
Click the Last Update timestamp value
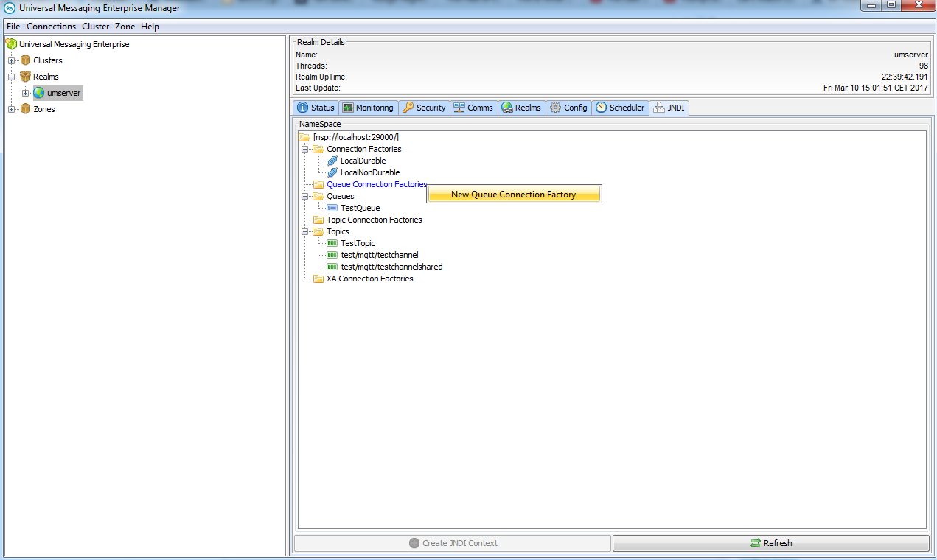(x=876, y=88)
